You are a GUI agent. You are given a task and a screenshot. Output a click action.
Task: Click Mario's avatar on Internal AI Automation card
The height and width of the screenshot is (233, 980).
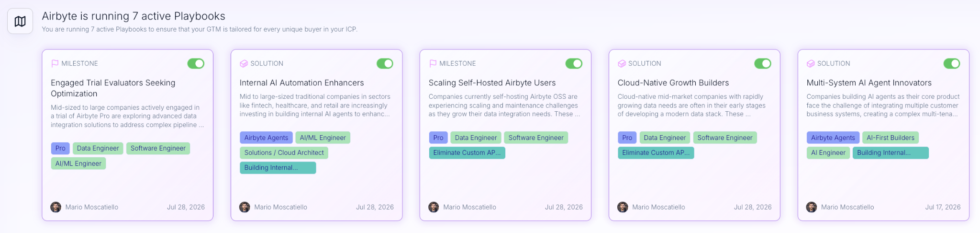click(245, 207)
